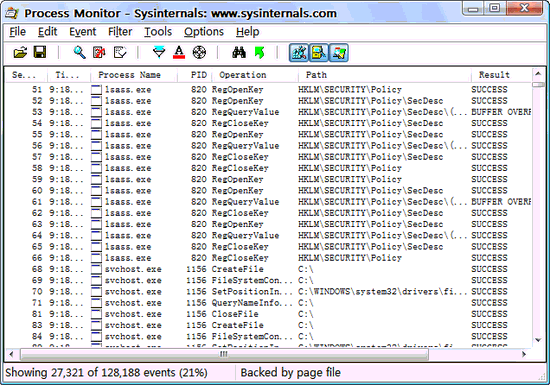Click the green Jump to arrow icon
Image resolution: width=550 pixels, height=385 pixels.
click(259, 53)
